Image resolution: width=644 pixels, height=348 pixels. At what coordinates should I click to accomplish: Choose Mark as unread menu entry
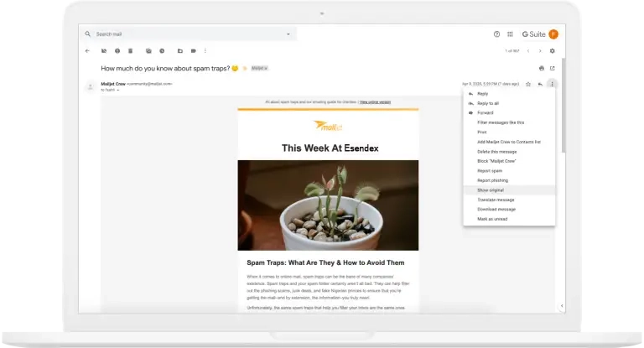[509, 219]
